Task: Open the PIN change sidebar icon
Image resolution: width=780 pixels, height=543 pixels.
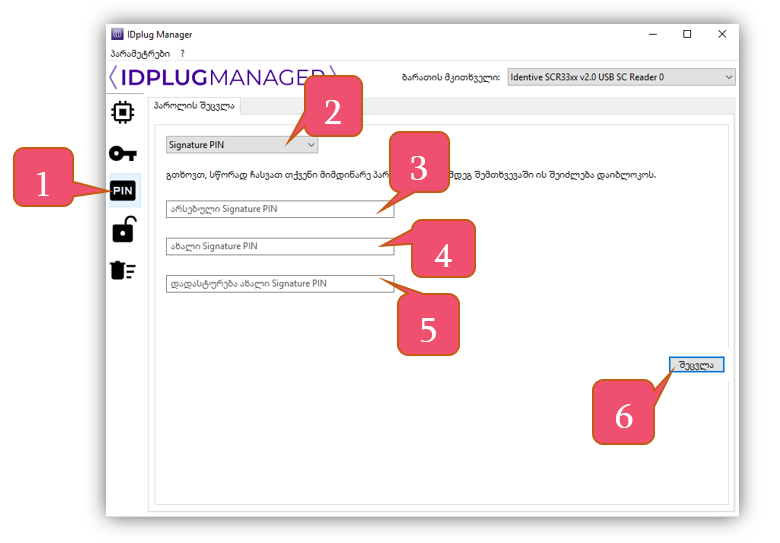Action: pyautogui.click(x=123, y=191)
